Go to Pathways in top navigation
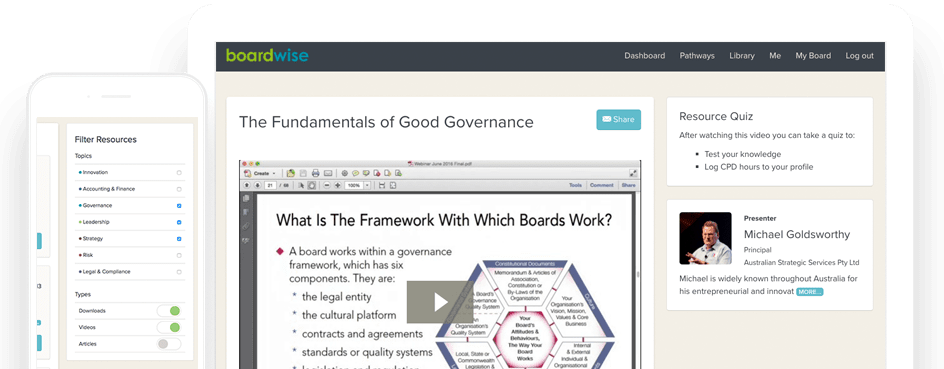 (697, 55)
